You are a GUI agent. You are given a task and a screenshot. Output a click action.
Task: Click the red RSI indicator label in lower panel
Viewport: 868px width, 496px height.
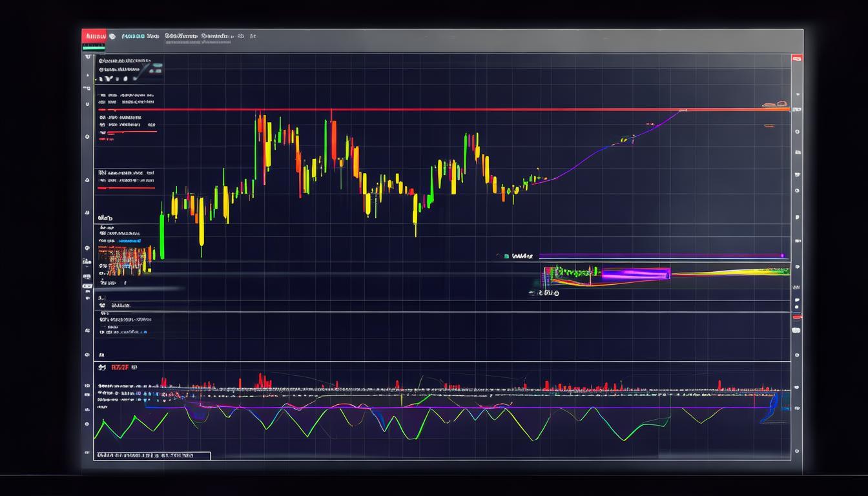point(119,367)
